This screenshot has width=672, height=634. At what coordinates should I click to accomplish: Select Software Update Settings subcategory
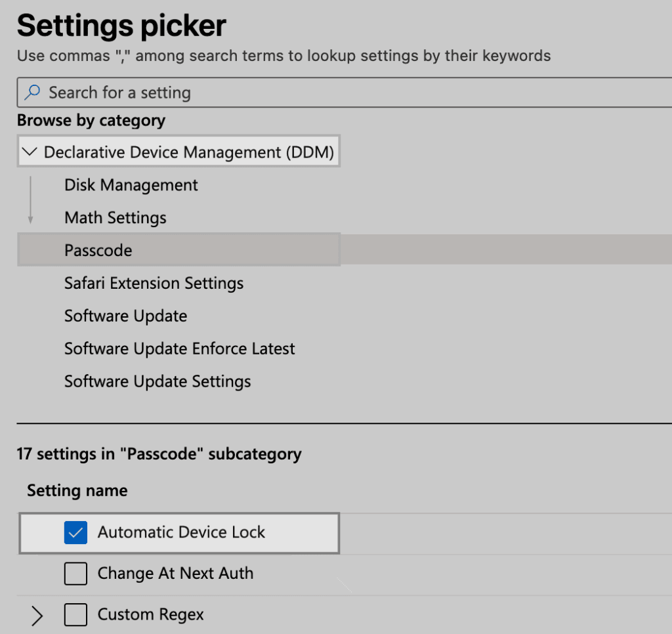coord(157,381)
